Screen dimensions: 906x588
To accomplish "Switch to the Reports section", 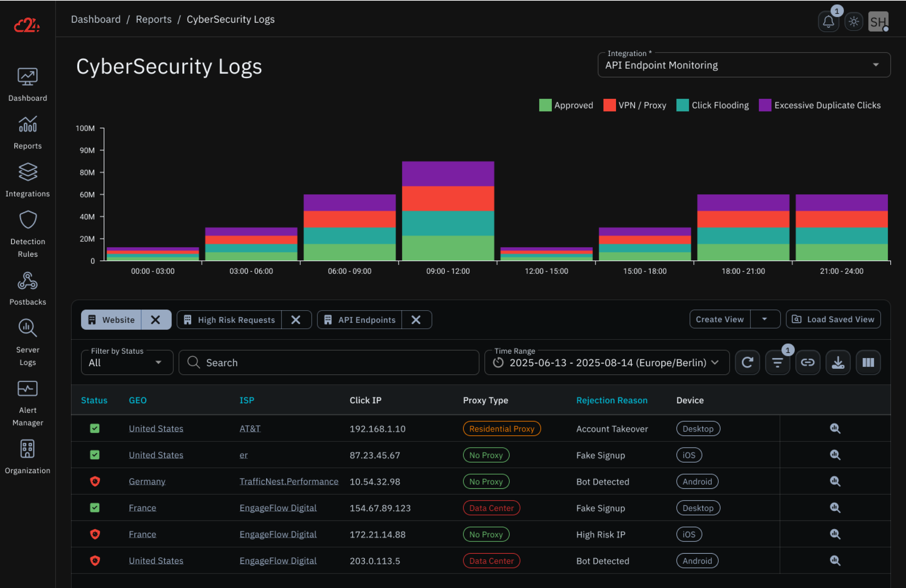I will pos(27,133).
